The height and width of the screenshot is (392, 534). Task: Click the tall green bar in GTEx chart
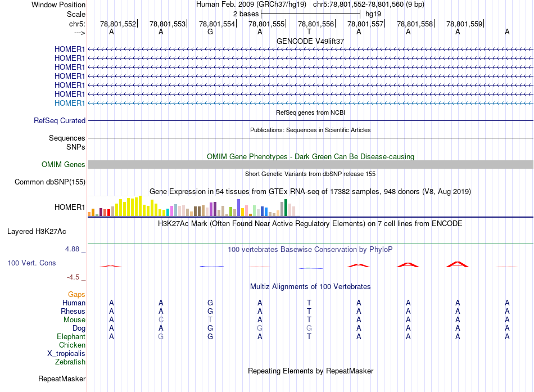pyautogui.click(x=286, y=207)
